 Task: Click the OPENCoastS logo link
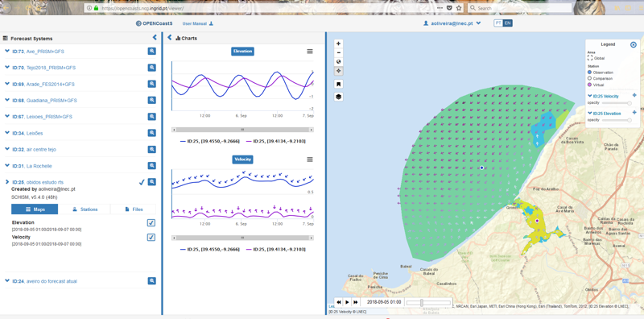154,23
